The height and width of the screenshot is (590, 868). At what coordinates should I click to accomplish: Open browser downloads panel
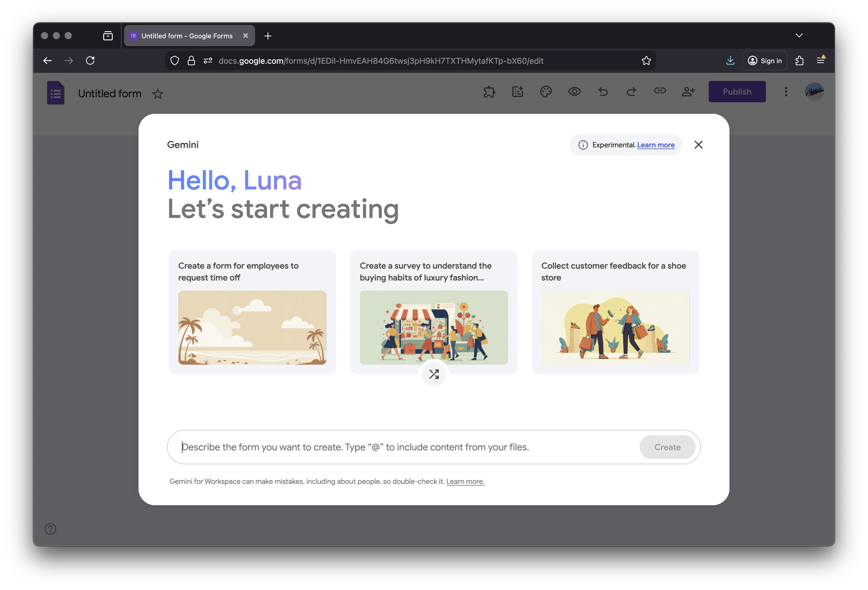(730, 60)
